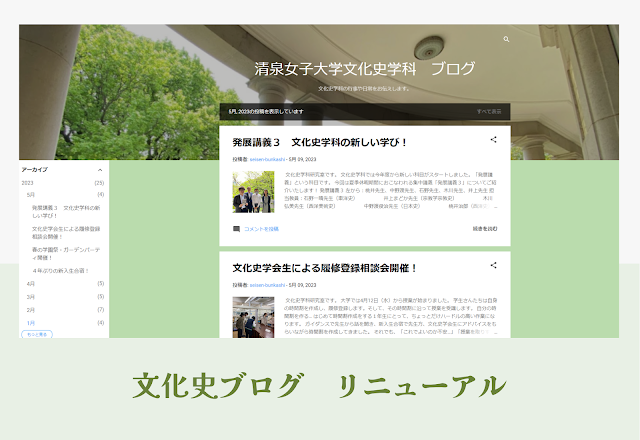
Task: Click the blog subtitle 文化史学科の行事や日常をお伝えします。
Action: pyautogui.click(x=364, y=89)
